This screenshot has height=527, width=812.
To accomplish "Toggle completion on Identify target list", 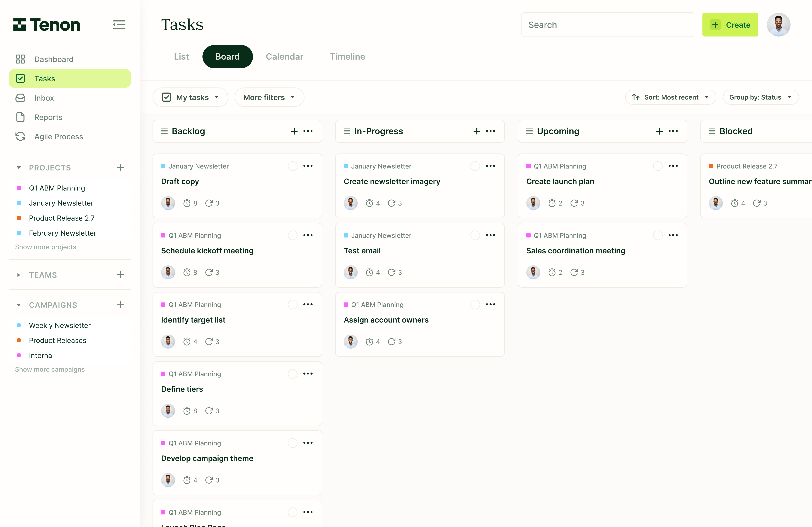I will (x=292, y=304).
